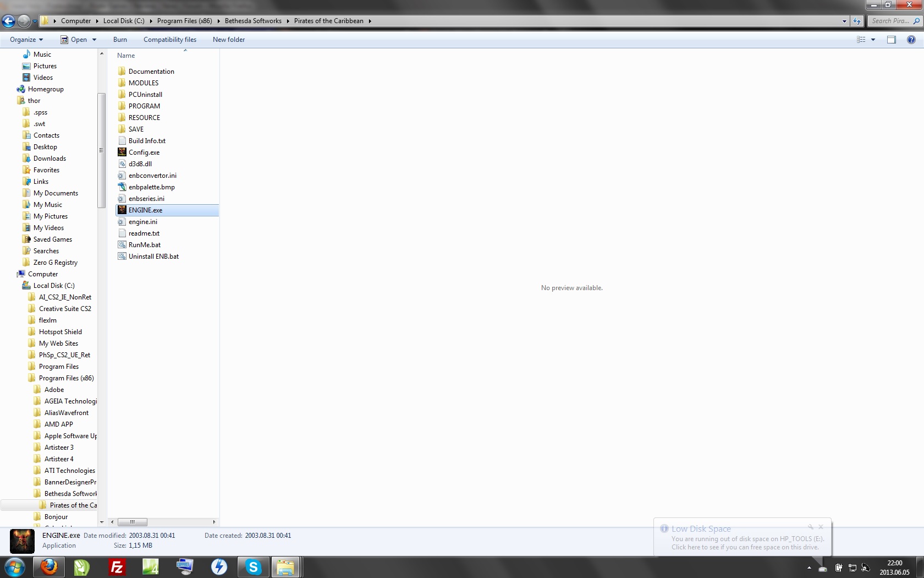Select Program Files (x86) in the tree

pos(66,378)
